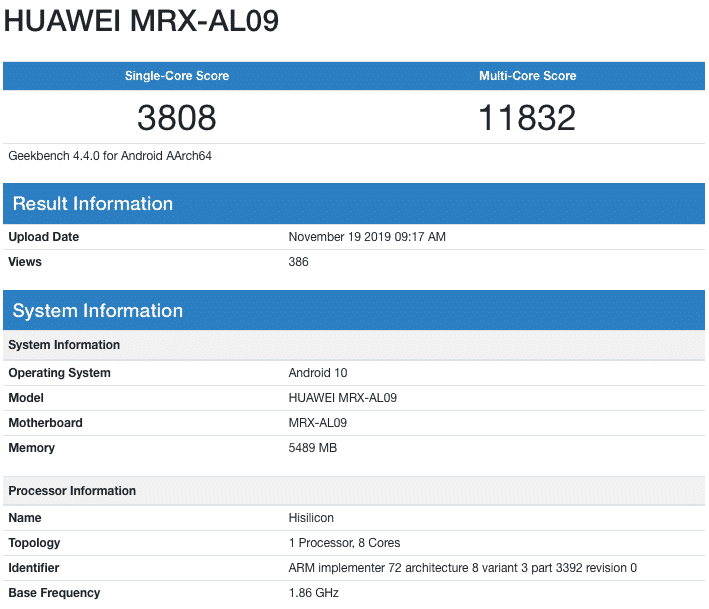The image size is (709, 609).
Task: Click the Name label in processor table
Action: click(x=25, y=518)
